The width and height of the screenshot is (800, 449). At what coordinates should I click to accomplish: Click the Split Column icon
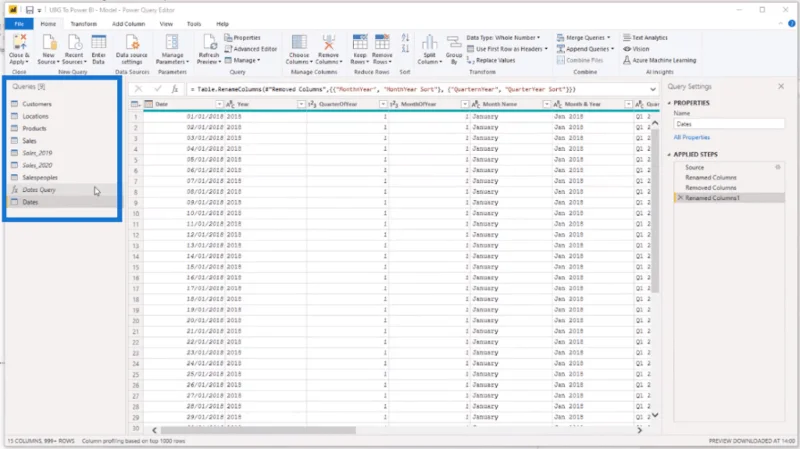pos(429,42)
